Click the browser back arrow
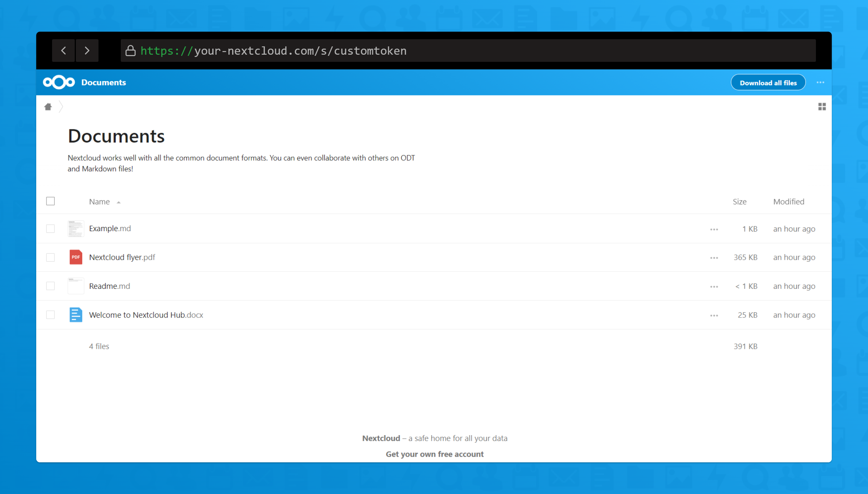Screen dimensions: 868x494 coord(64,51)
